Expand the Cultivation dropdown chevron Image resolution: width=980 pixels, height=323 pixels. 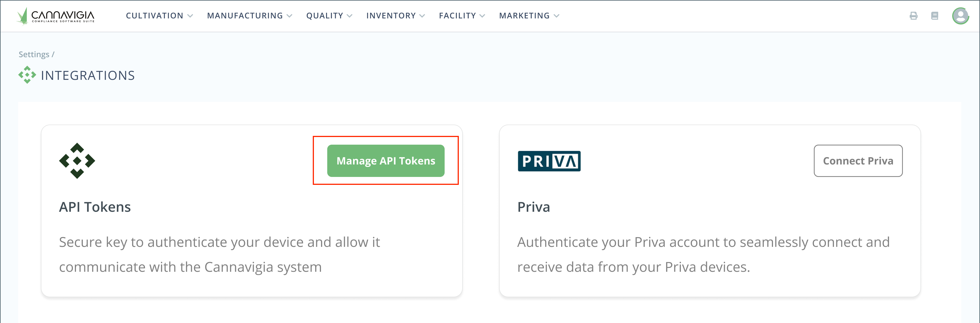coord(190,16)
